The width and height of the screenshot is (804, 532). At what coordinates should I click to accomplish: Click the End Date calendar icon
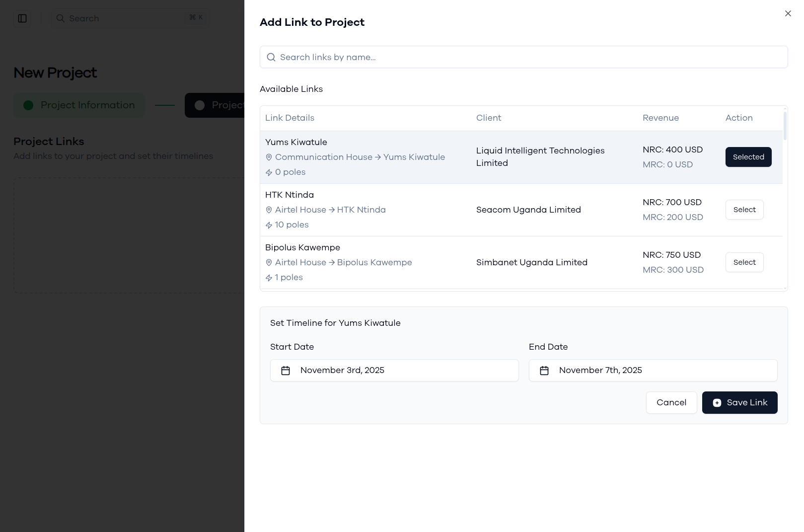click(544, 371)
